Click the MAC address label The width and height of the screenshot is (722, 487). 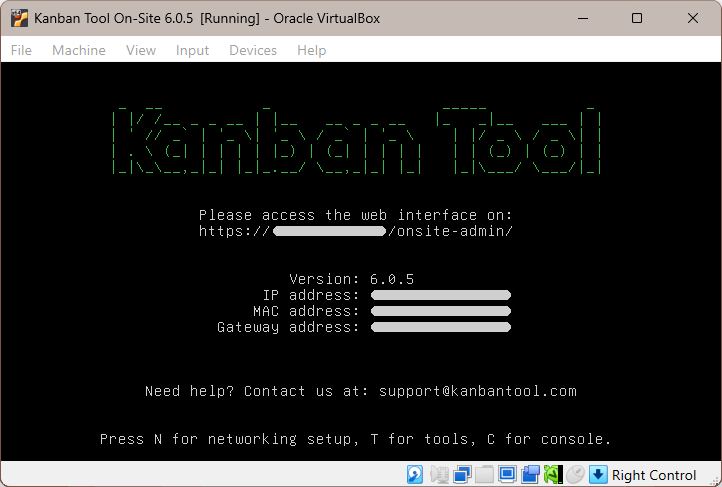pos(306,311)
